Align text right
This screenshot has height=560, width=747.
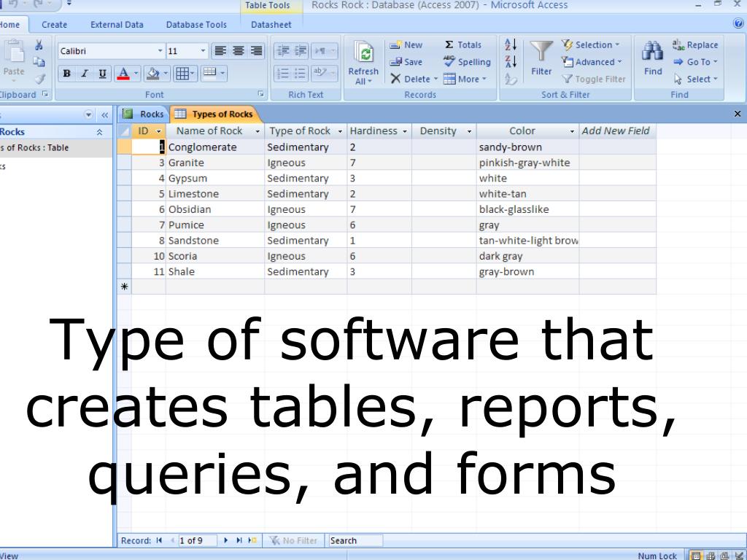pyautogui.click(x=256, y=50)
